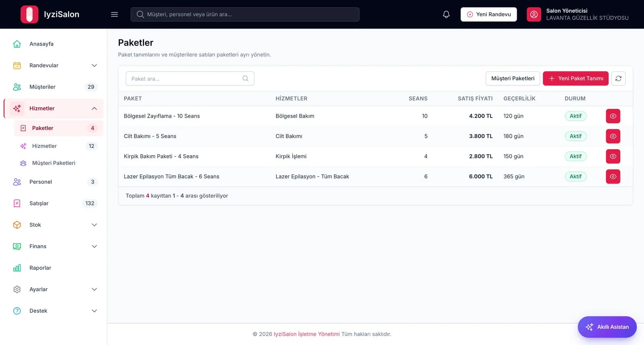Image resolution: width=644 pixels, height=345 pixels.
Task: Click the Aktif status of Cilt Bakımı row
Action: tap(576, 136)
